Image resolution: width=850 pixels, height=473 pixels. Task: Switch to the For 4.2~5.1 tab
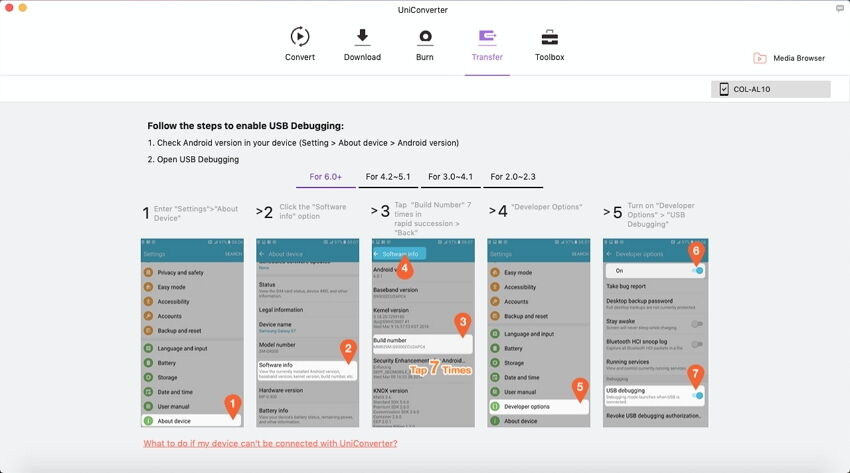tap(388, 177)
